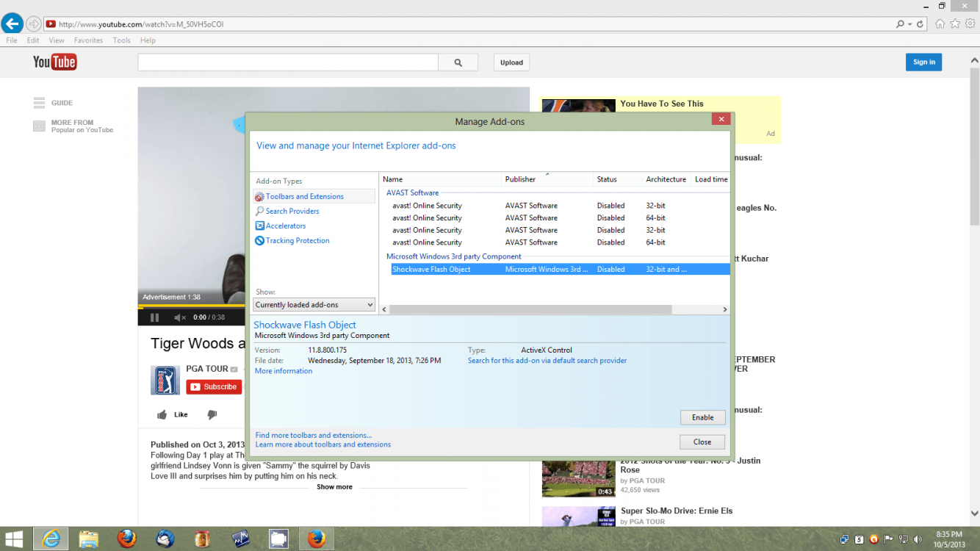Image resolution: width=980 pixels, height=551 pixels.
Task: Click Find more toolbars and extensions link
Action: tap(314, 436)
